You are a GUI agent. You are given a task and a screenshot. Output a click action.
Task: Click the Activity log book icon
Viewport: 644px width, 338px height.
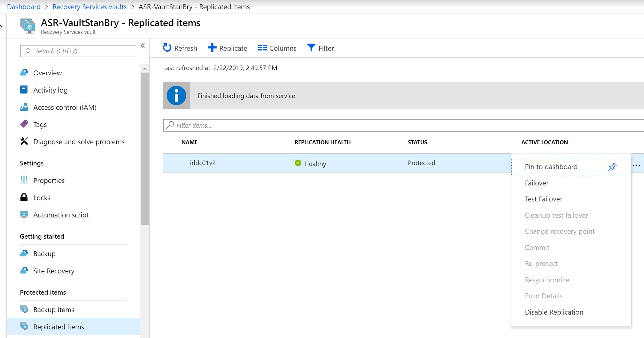24,89
